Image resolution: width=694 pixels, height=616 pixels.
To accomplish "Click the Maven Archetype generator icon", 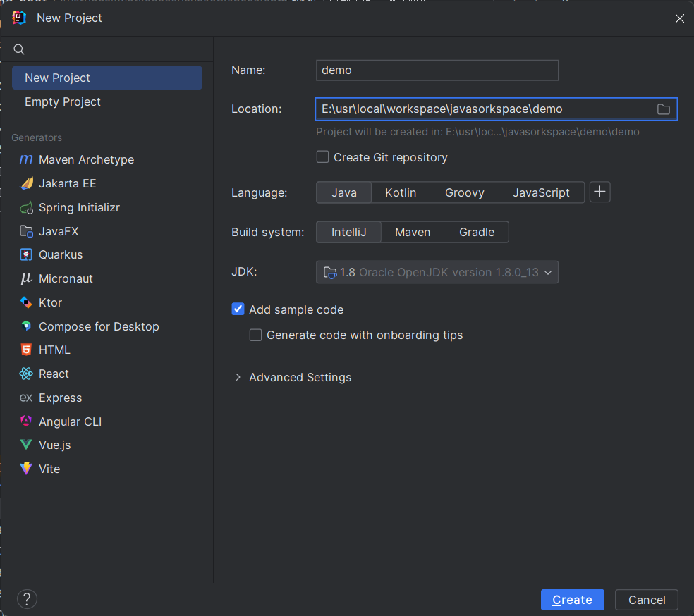I will (x=26, y=159).
